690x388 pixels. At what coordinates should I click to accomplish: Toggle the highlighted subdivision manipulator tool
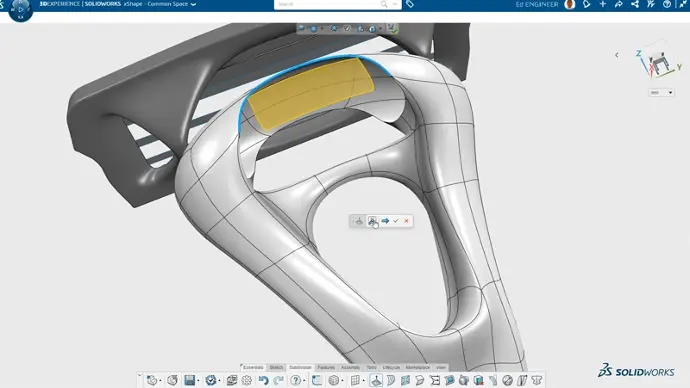pos(376,380)
